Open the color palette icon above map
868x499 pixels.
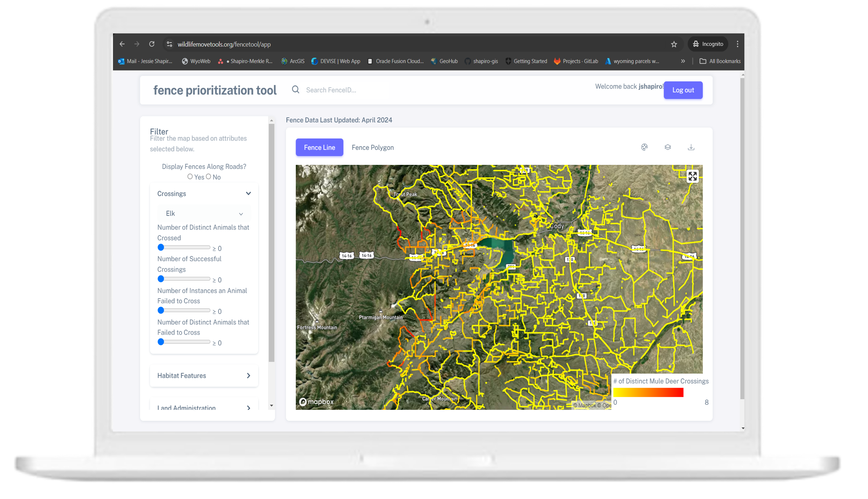point(644,147)
